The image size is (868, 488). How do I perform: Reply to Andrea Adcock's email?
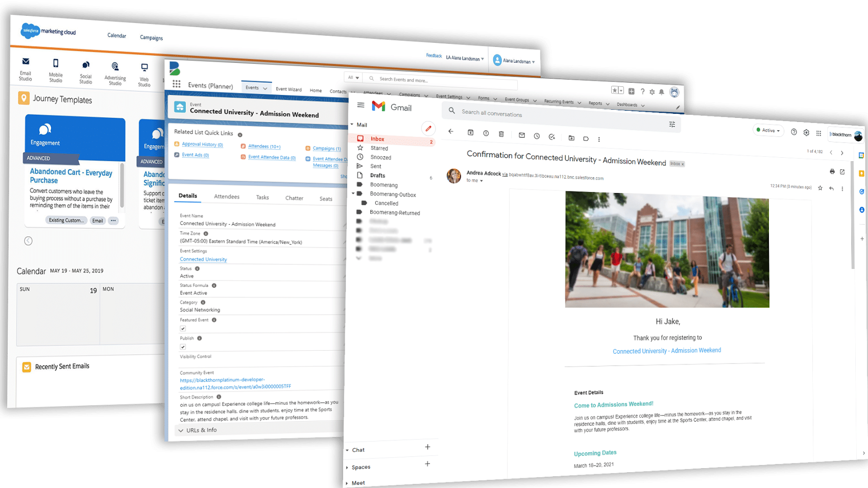832,188
